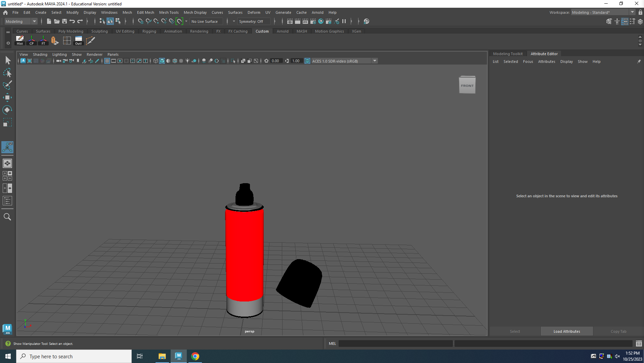The image size is (644, 363).
Task: Open the Modeling Toolkit tab
Action: 508,54
